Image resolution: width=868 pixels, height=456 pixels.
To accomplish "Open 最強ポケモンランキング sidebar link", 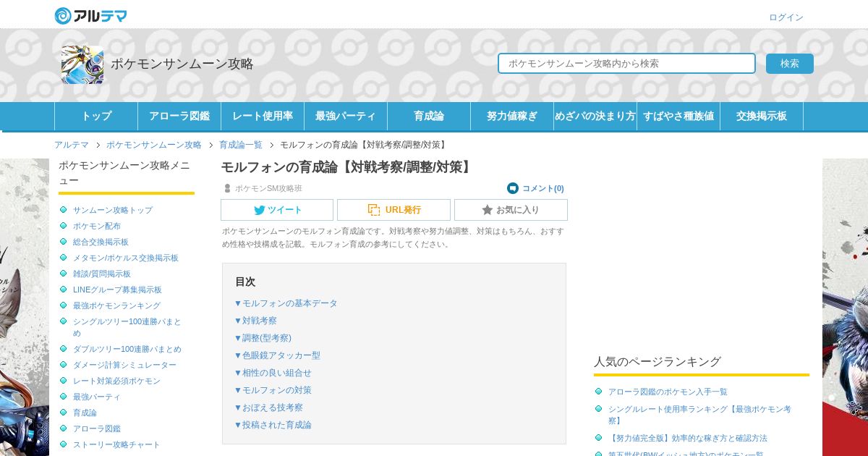I will [116, 305].
